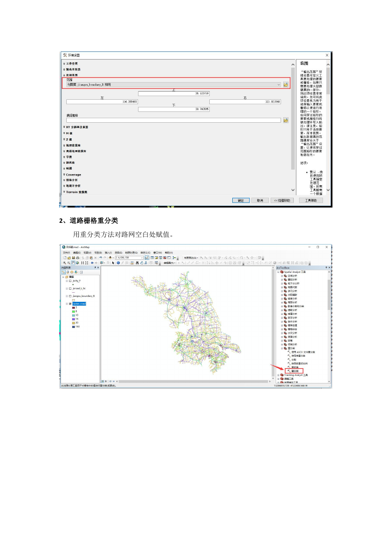Click the List By Source icon in contents panel
The width and height of the screenshot is (392, 554).
tap(68, 272)
